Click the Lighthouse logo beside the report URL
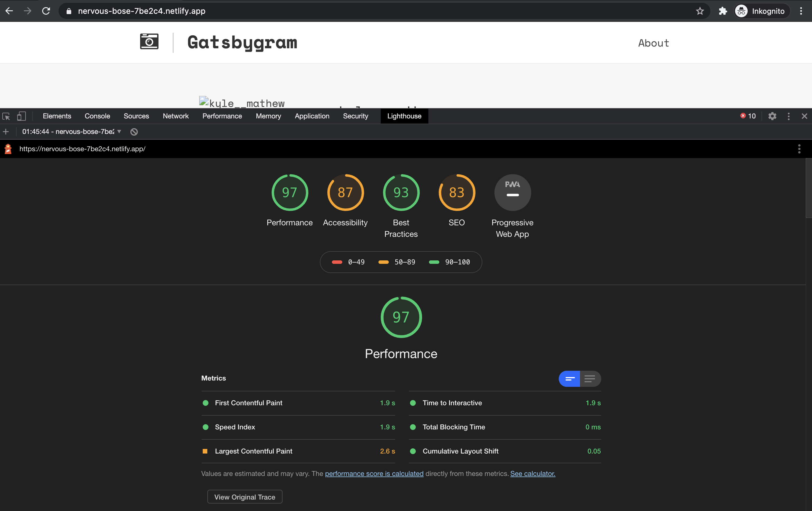This screenshot has width=812, height=511. pos(8,149)
